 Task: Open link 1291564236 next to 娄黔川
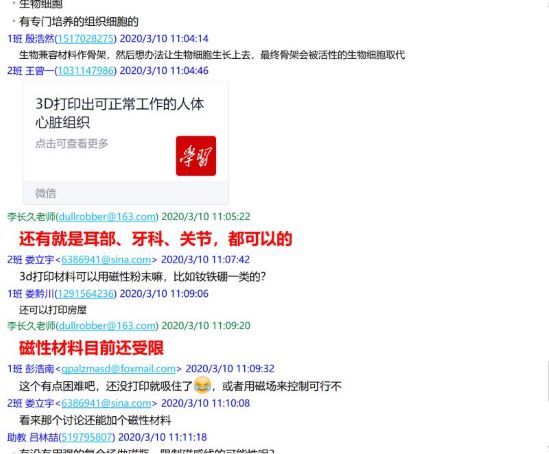coord(85,294)
